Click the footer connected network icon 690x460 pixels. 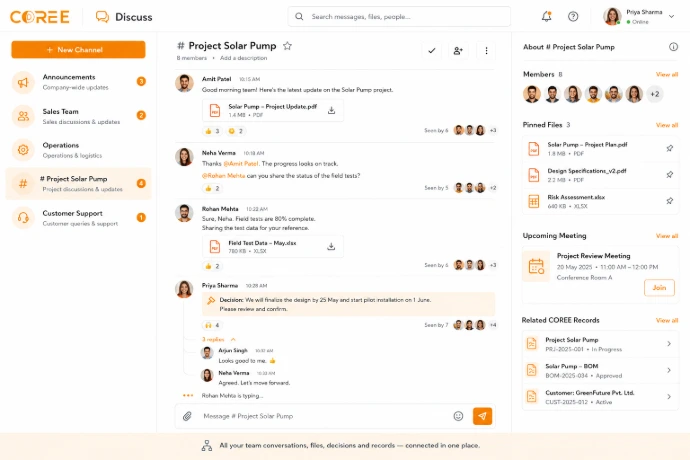pos(207,445)
